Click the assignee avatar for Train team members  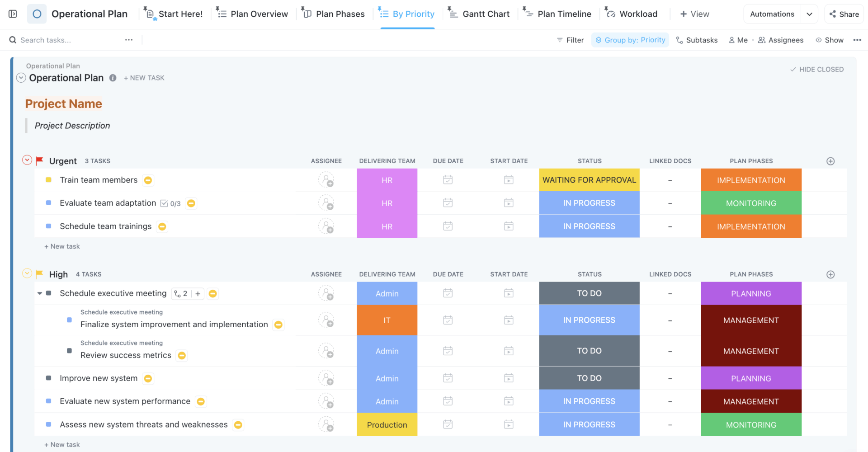326,180
